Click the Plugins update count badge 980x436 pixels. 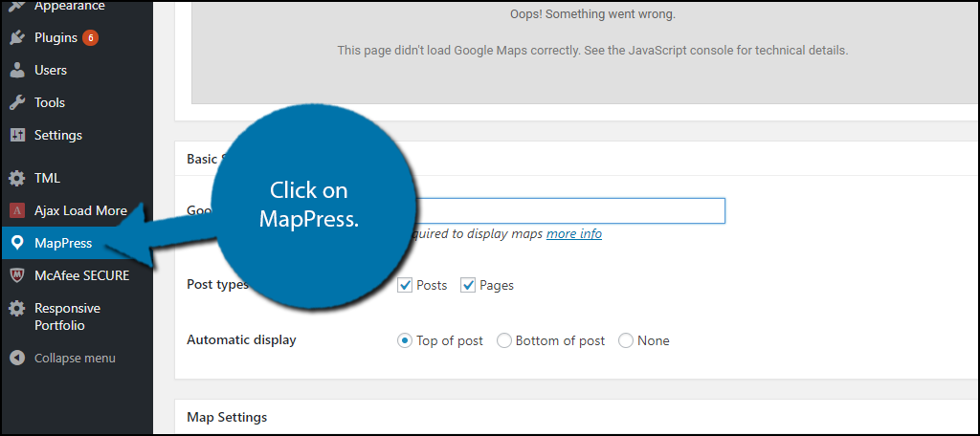(x=91, y=37)
